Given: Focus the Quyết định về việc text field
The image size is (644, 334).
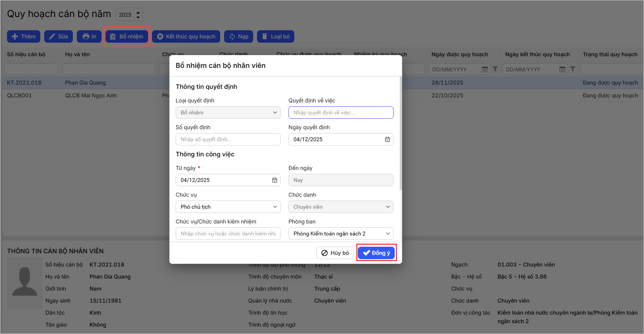Looking at the screenshot, I should coord(341,112).
